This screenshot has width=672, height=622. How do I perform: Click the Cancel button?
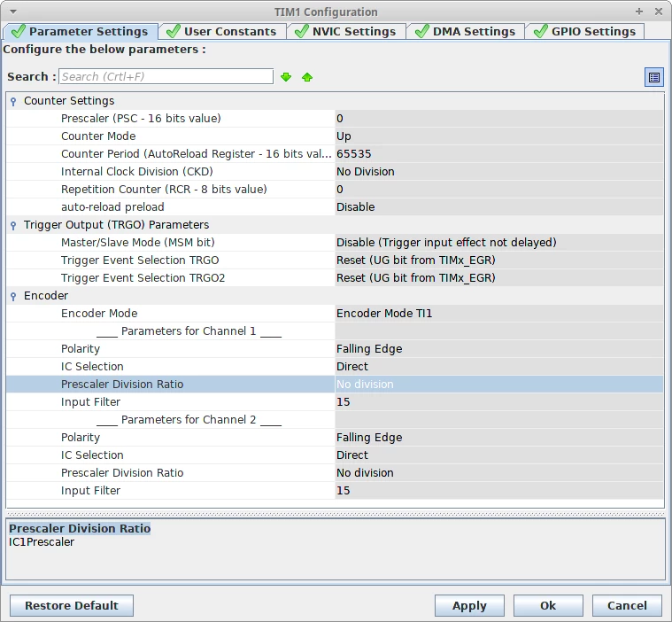627,605
